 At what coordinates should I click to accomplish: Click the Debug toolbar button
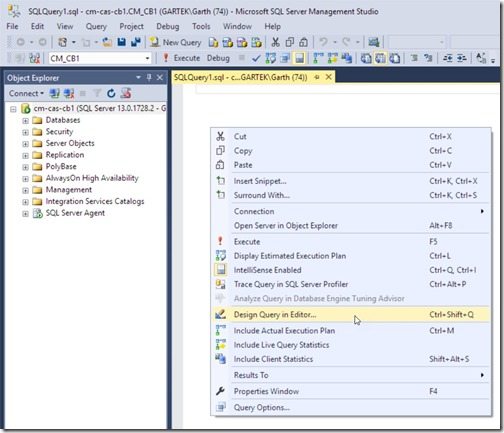(218, 58)
